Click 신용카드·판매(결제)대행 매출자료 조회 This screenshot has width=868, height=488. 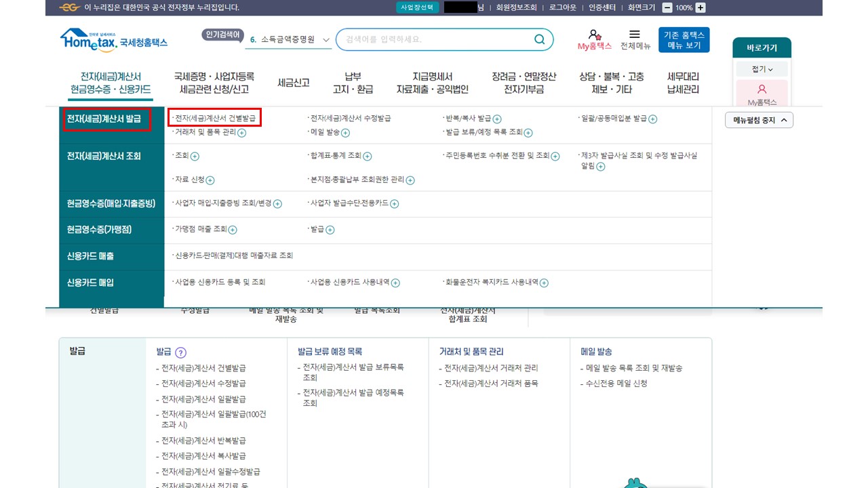tap(233, 256)
